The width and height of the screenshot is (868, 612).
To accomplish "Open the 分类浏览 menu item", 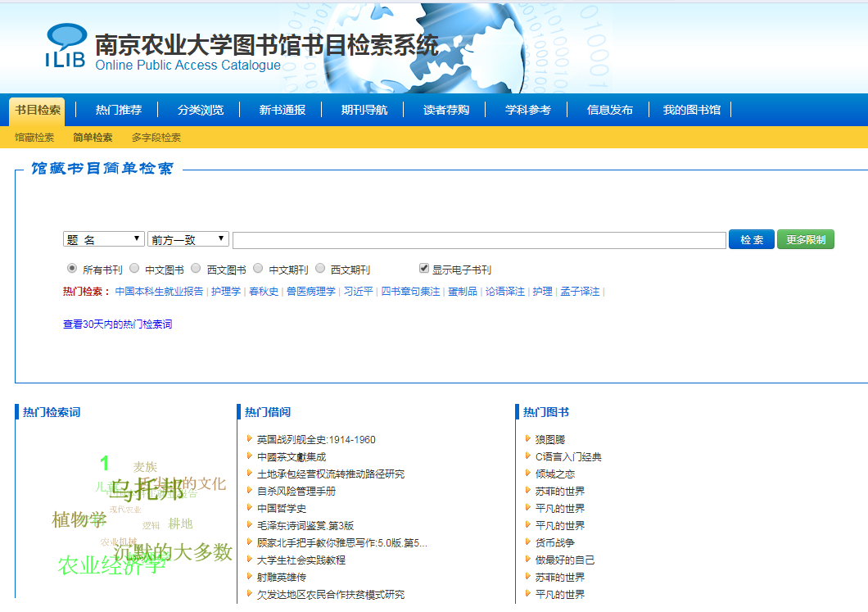I will point(201,111).
